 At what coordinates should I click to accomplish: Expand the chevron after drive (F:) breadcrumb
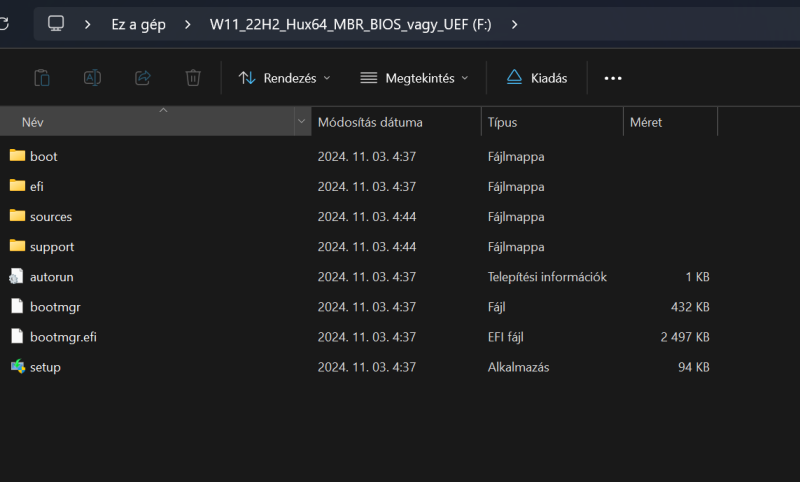[514, 24]
